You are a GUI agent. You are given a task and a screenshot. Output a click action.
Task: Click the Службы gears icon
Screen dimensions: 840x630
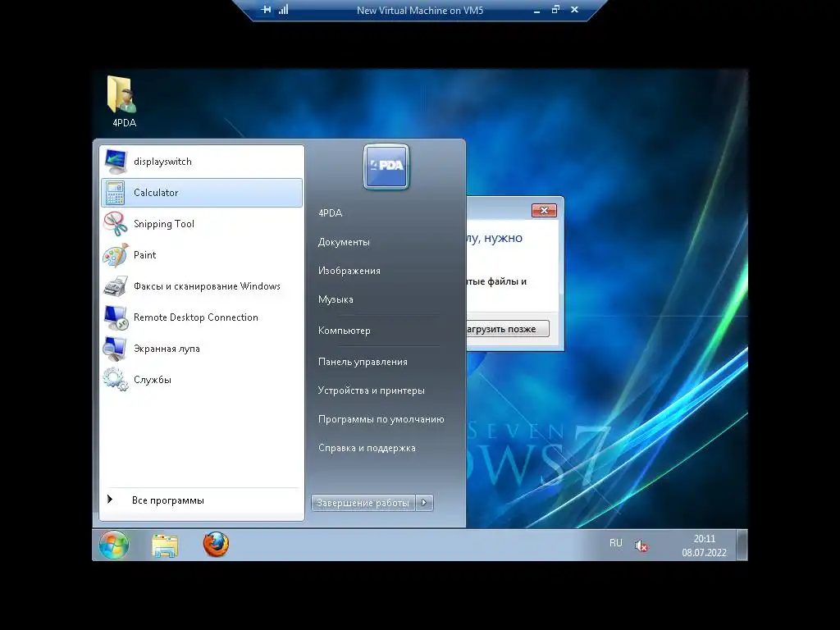click(115, 380)
